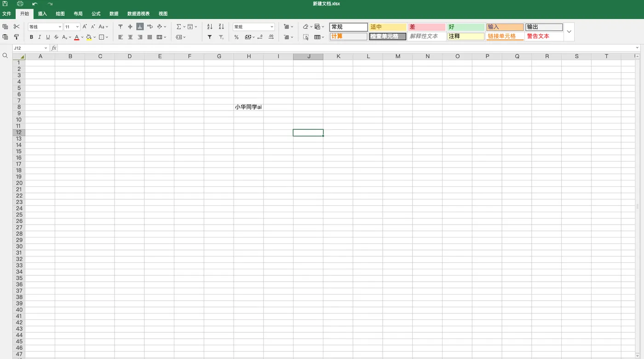Expand the cell styles gallery
This screenshot has height=359, width=644.
pos(569,32)
